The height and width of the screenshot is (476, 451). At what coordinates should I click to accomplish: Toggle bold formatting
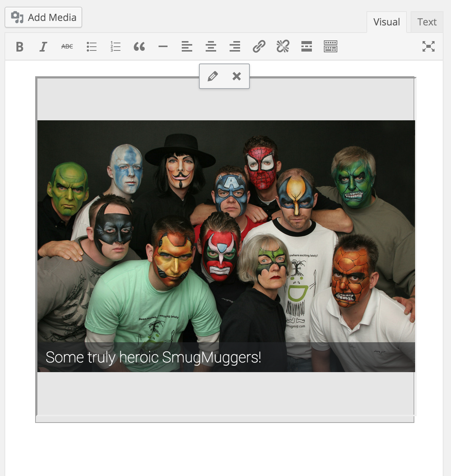tap(20, 47)
